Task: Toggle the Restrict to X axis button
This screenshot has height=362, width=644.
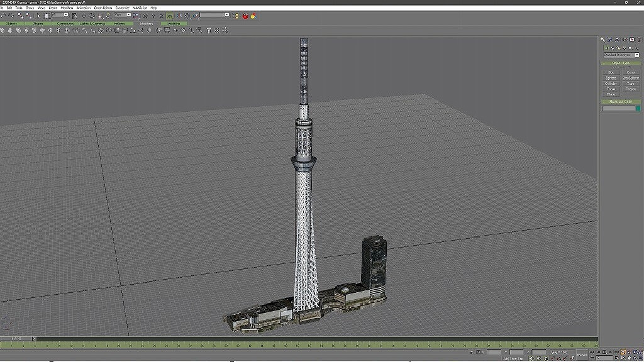Action: click(x=145, y=16)
